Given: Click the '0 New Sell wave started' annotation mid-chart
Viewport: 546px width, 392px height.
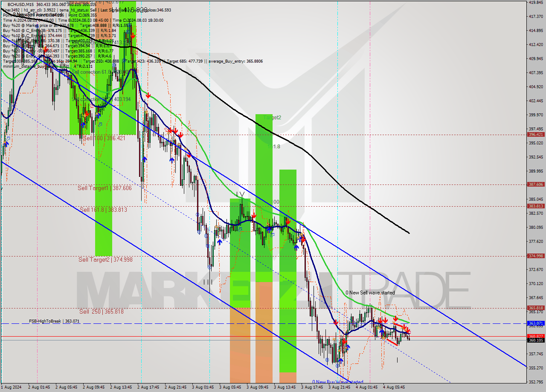Looking at the screenshot, I should pos(370,293).
